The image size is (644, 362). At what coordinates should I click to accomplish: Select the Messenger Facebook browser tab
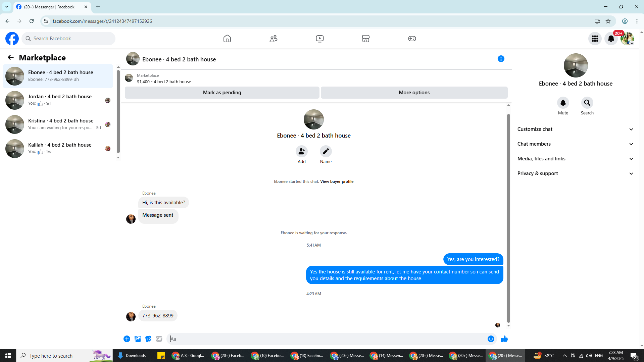tap(52, 7)
